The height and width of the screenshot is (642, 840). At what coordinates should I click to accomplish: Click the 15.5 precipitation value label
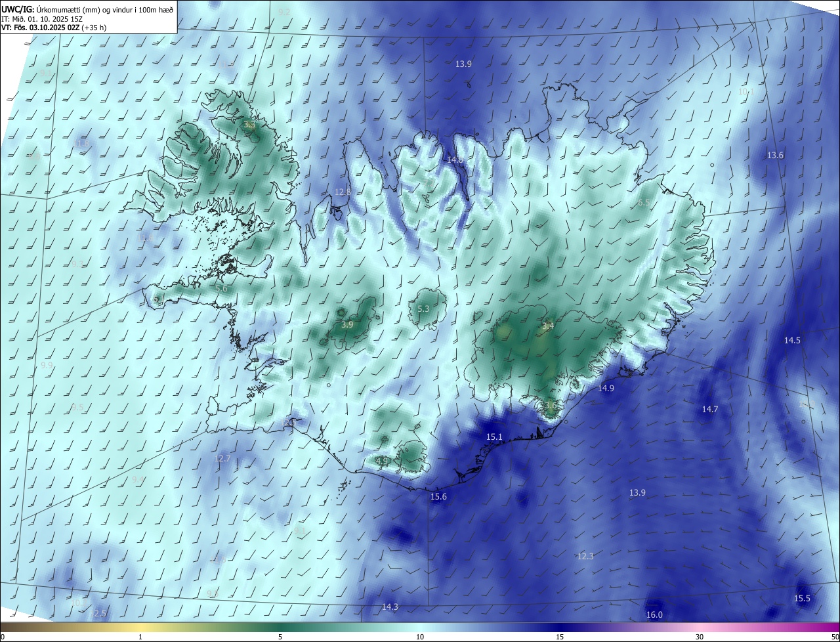(802, 598)
